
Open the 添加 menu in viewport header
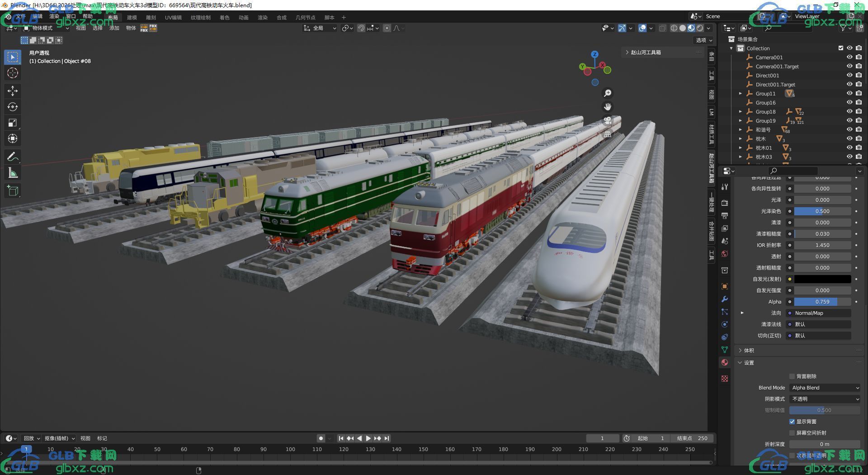coord(114,28)
